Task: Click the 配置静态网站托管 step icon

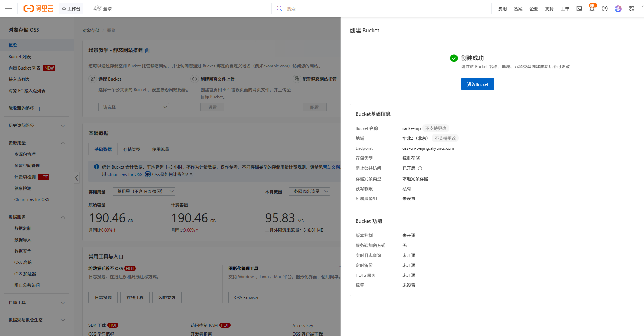Action: click(x=297, y=79)
